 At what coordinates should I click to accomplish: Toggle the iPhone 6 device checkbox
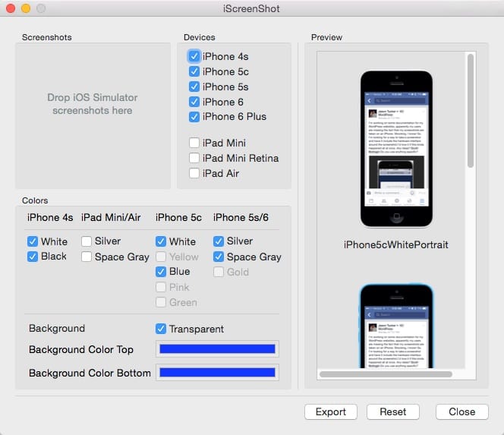pyautogui.click(x=194, y=102)
